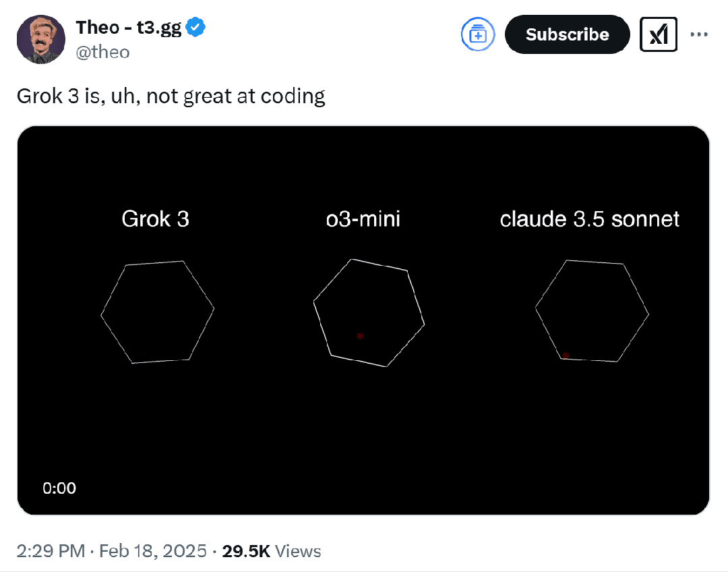Play the embedded hexagon comparison video
Image resolution: width=728 pixels, height=572 pixels.
click(363, 320)
